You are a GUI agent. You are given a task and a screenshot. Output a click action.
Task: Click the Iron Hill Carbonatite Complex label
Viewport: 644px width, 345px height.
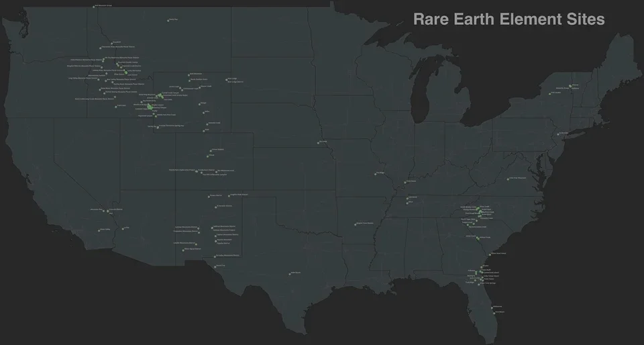[215, 175]
